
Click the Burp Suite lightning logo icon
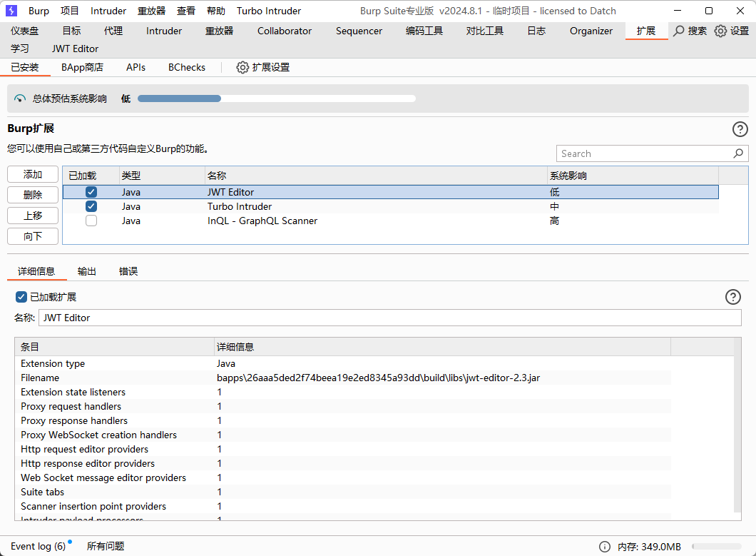tap(11, 11)
